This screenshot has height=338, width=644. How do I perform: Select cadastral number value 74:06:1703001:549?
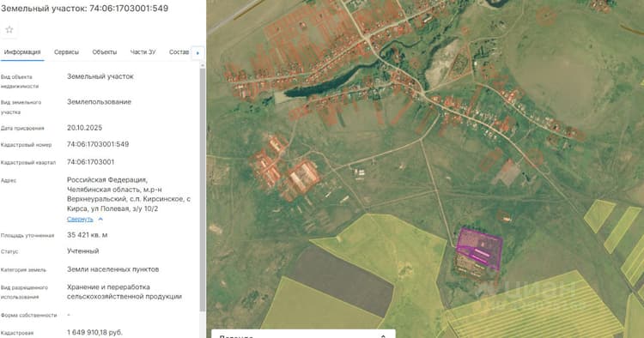(x=98, y=144)
